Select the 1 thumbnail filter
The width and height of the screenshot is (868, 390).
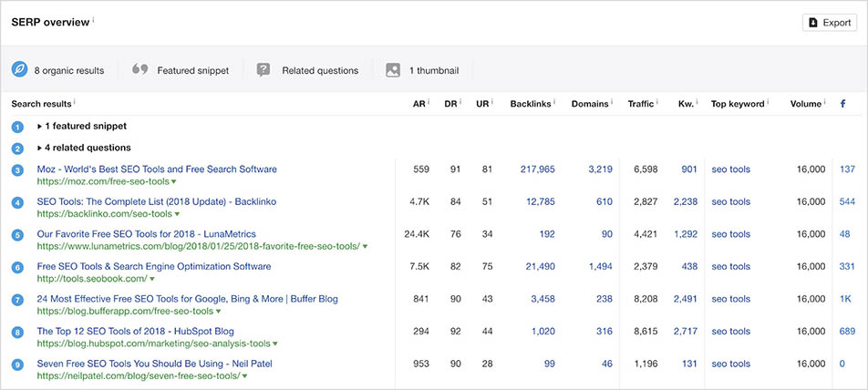(x=422, y=70)
